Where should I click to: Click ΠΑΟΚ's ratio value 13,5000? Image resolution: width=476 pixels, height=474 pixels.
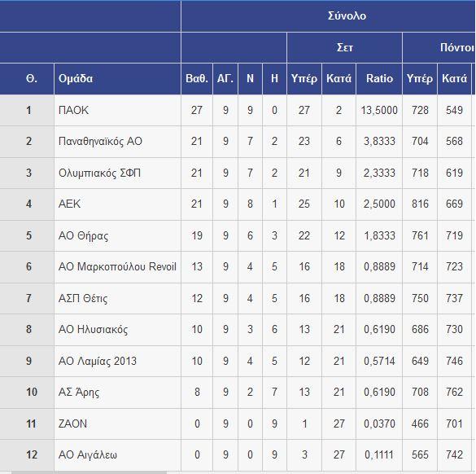[x=379, y=110]
